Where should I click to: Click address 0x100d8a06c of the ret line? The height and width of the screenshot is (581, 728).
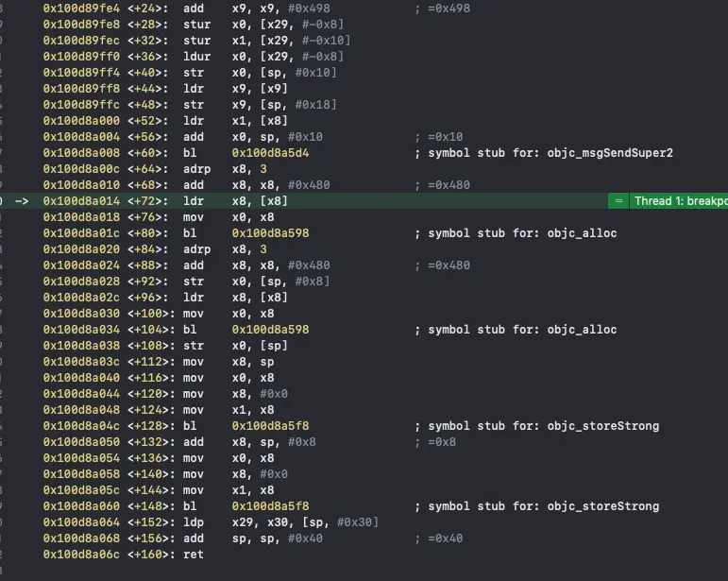point(81,555)
